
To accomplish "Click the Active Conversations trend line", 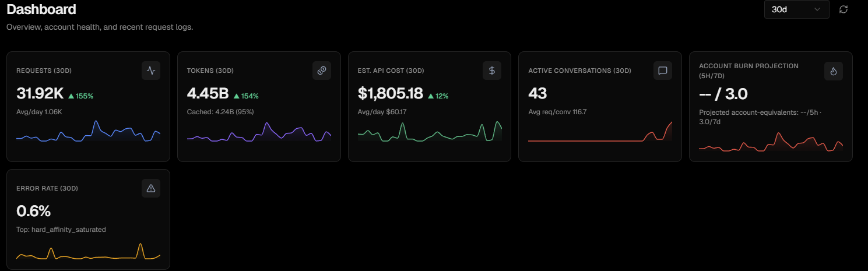I will click(600, 131).
